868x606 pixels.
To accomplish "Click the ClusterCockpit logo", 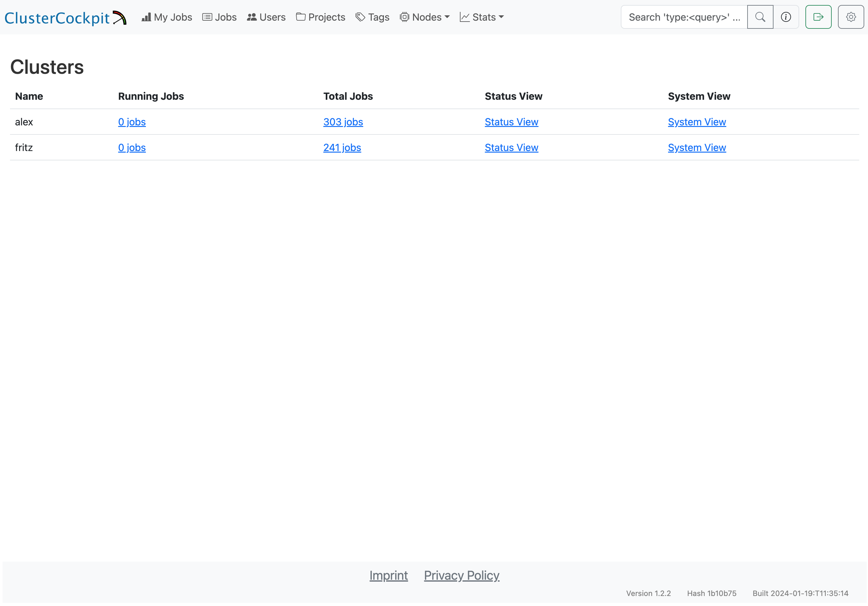I will (65, 18).
